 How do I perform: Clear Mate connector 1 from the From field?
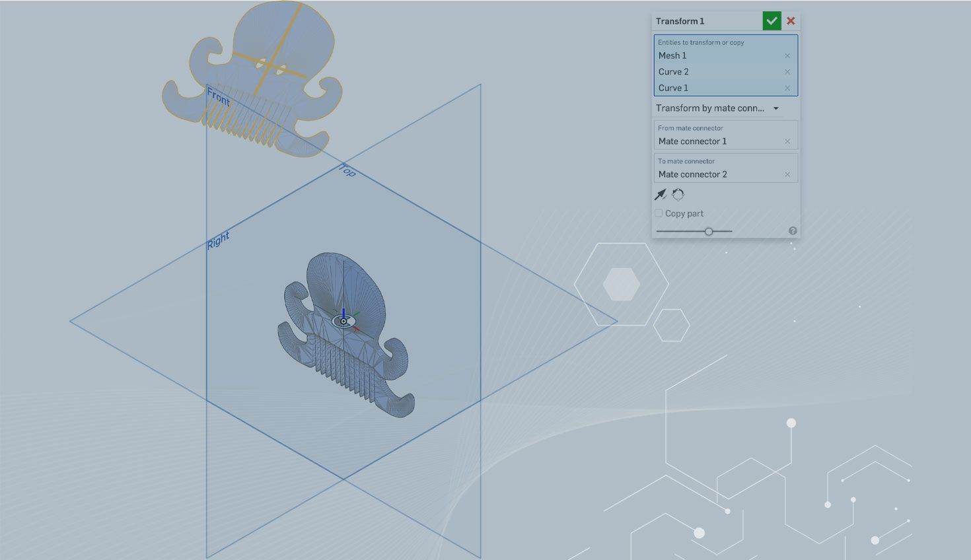click(787, 141)
